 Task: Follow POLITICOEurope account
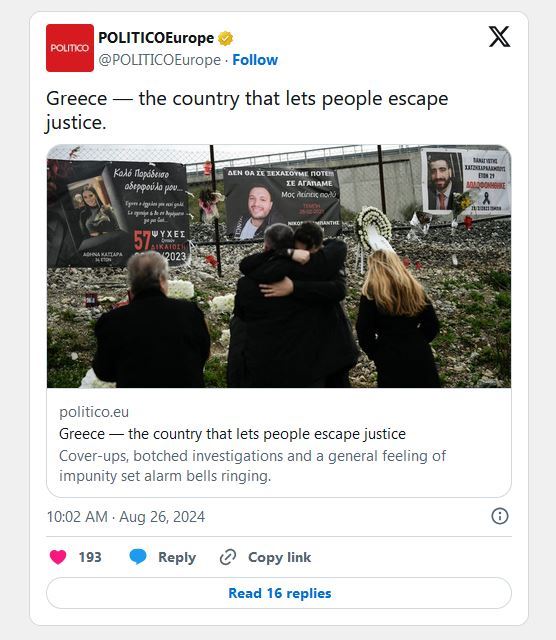pos(255,60)
